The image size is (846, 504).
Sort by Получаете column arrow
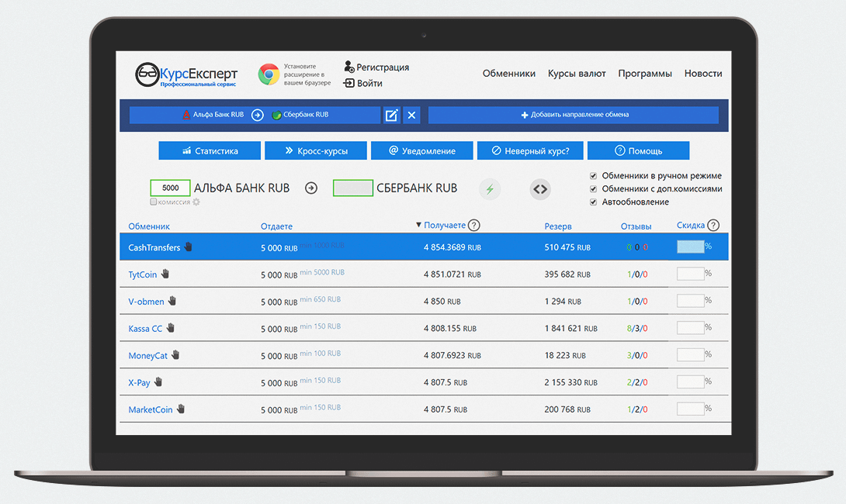418,225
